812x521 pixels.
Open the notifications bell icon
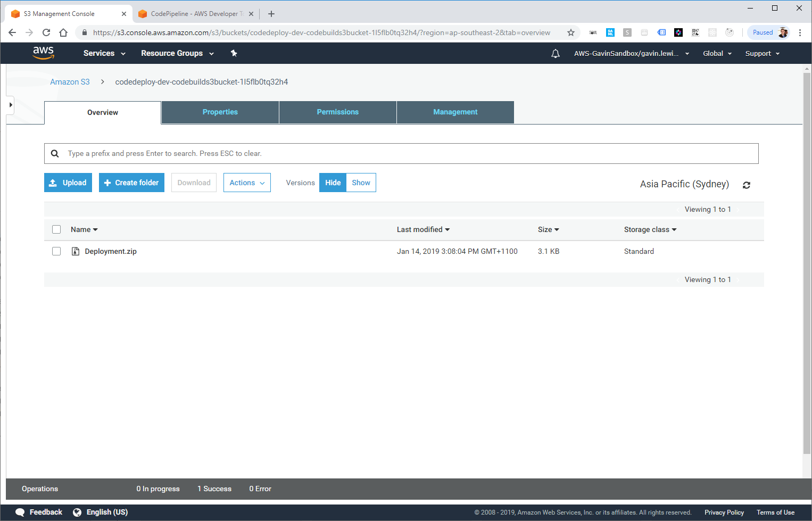[555, 53]
